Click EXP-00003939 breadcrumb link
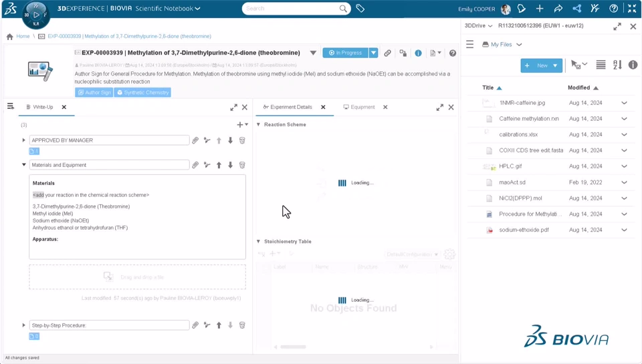This screenshot has height=364, width=642. click(129, 36)
